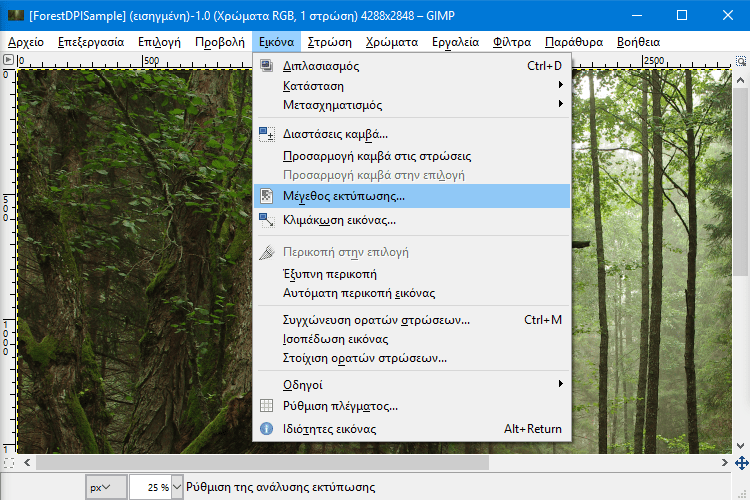Open the Επιλογή menu
Image resolution: width=750 pixels, height=500 pixels.
click(159, 42)
